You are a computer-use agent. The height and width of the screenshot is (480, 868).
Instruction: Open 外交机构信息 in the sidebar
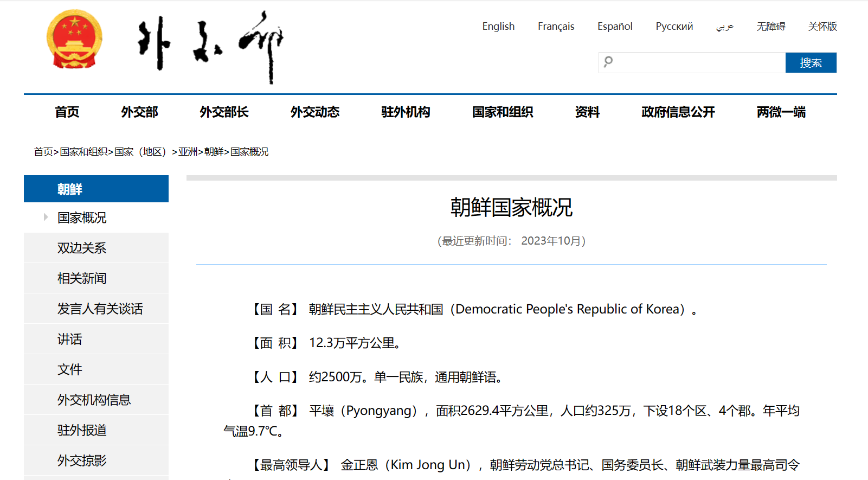pos(94,400)
